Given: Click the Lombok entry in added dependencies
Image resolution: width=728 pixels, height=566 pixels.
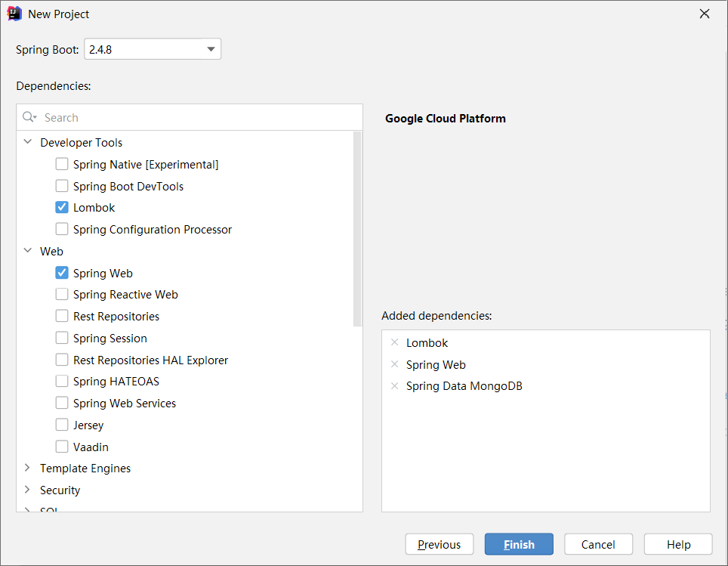Looking at the screenshot, I should [427, 343].
